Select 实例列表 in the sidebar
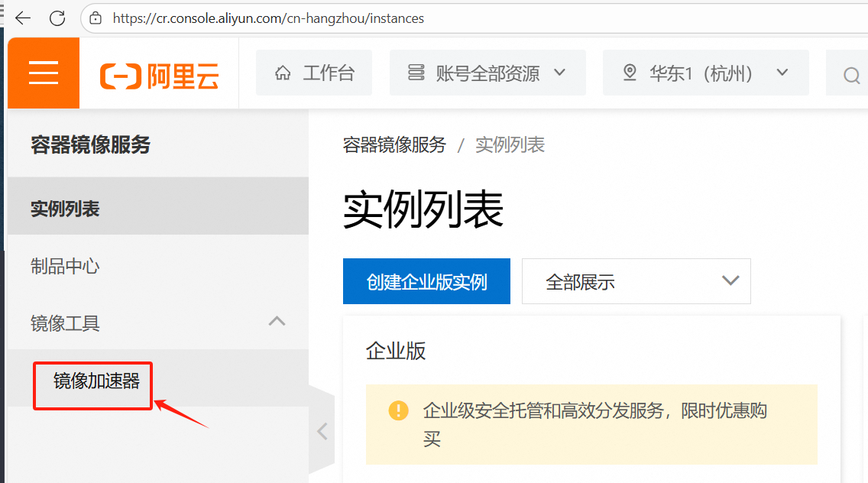 [x=157, y=206]
